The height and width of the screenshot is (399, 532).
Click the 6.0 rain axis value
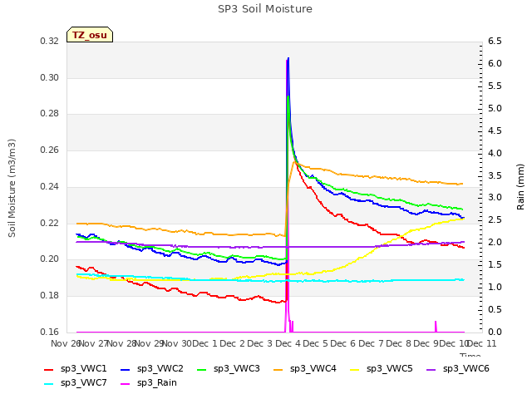click(495, 64)
